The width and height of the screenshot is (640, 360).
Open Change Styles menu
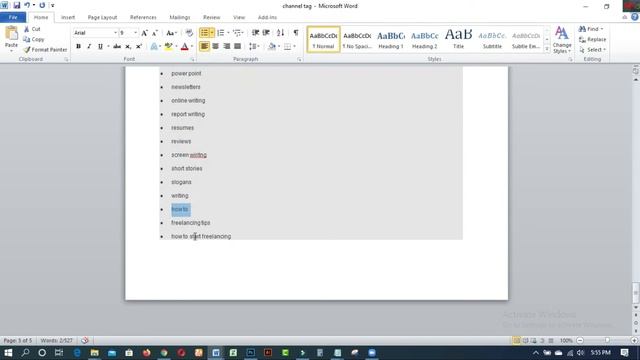pos(562,40)
